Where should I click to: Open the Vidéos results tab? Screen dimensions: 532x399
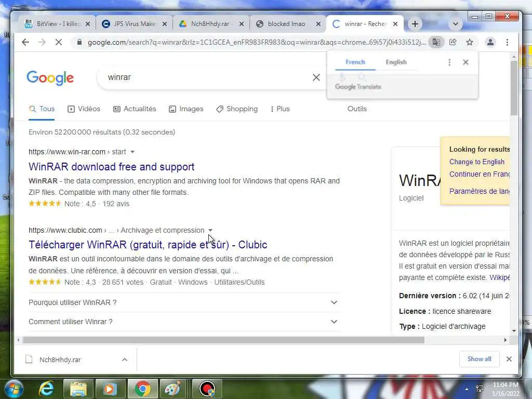click(x=84, y=109)
